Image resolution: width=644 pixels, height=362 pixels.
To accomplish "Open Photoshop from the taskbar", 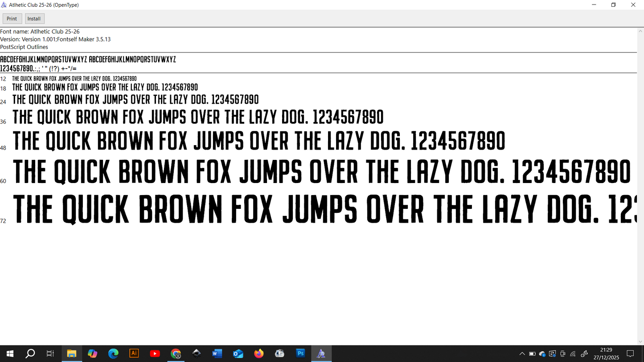I will tap(300, 353).
